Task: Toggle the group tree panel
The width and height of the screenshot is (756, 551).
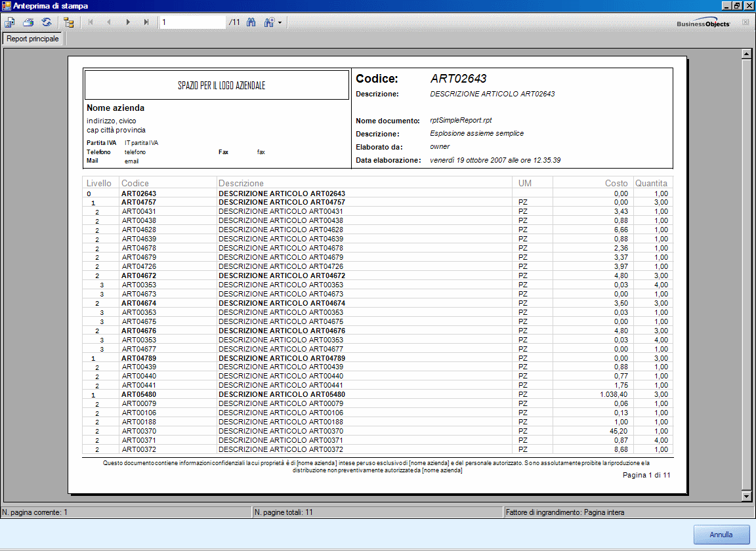Action: point(69,22)
